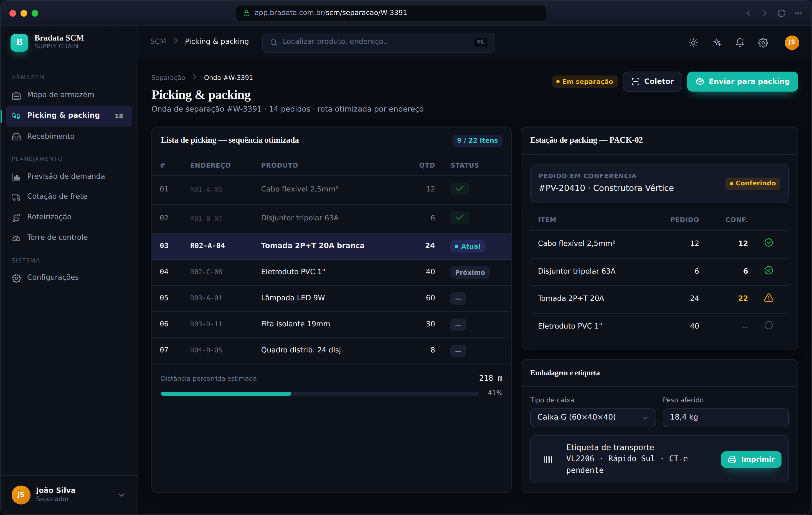Click the warning triangle for Tomada 2P+T 20A

[x=768, y=298]
